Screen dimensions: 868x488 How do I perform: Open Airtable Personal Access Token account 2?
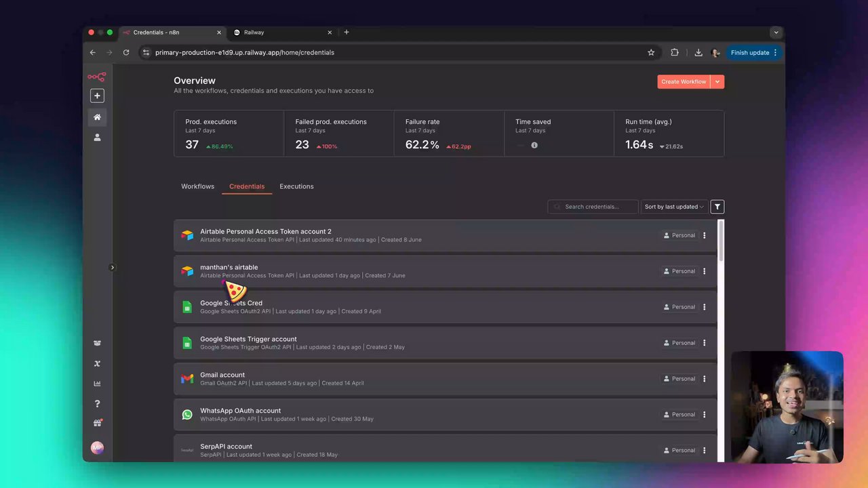point(445,235)
